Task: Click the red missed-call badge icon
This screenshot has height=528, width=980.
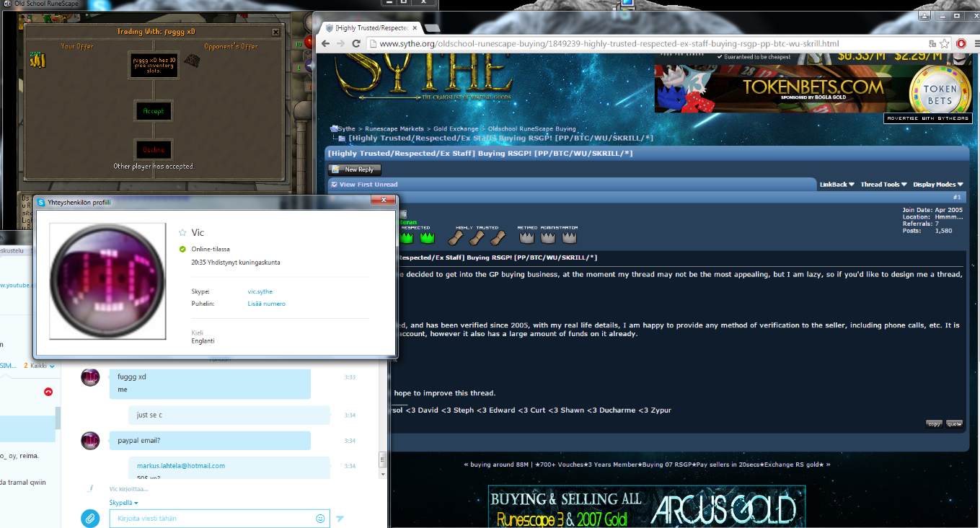Action: point(48,392)
